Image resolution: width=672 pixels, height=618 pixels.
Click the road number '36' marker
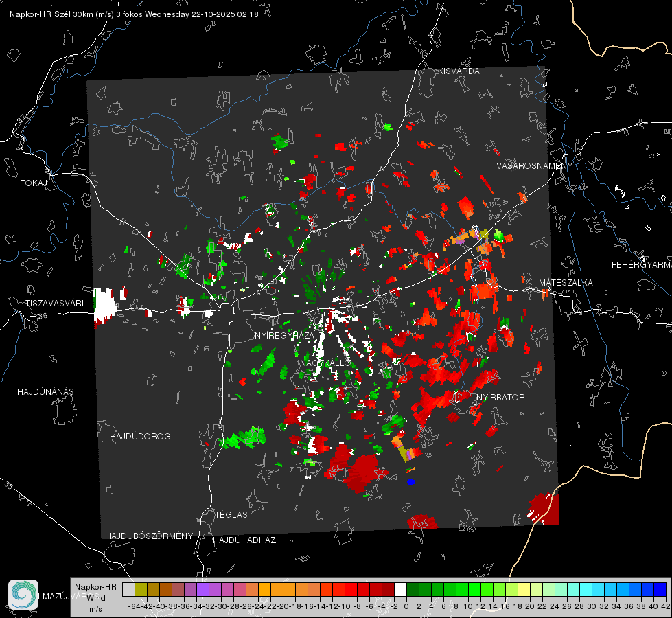pos(43,316)
